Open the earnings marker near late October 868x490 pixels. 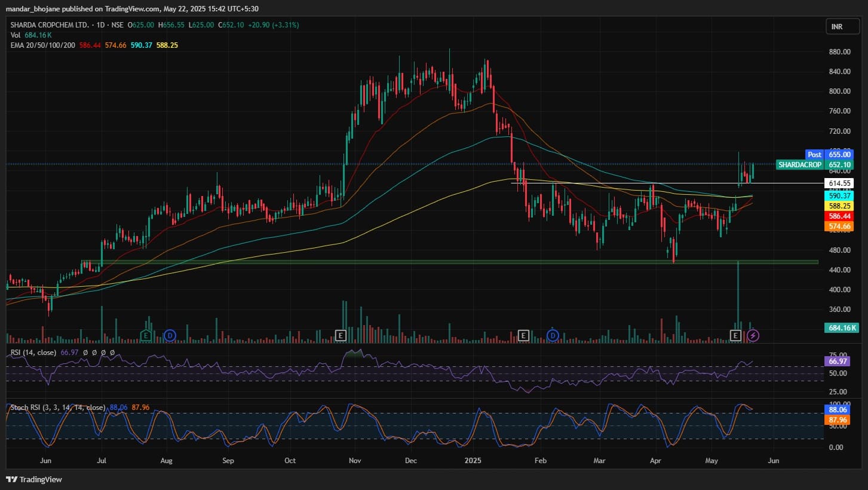pyautogui.click(x=341, y=335)
